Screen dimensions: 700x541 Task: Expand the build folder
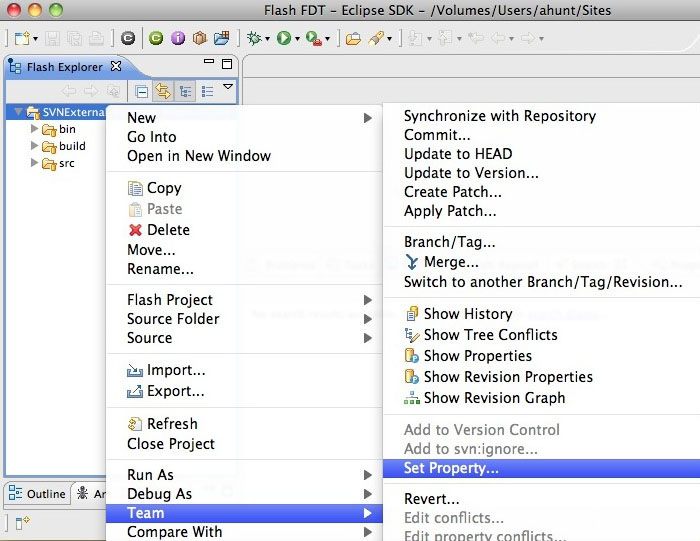pyautogui.click(x=34, y=146)
